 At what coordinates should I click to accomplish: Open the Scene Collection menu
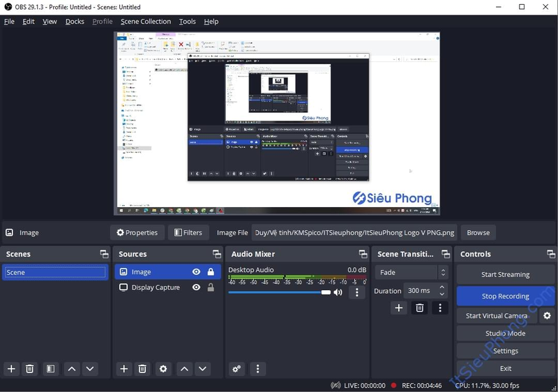[x=145, y=22]
